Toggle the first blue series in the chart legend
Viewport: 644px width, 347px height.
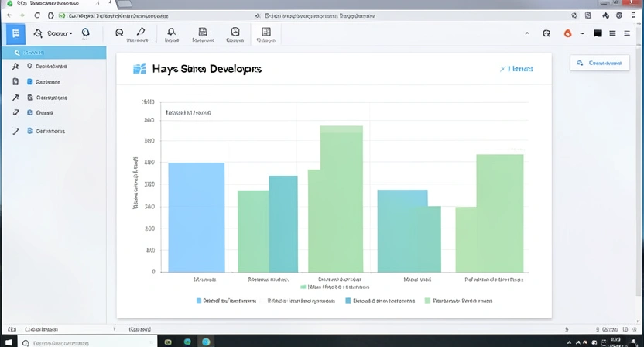click(199, 300)
